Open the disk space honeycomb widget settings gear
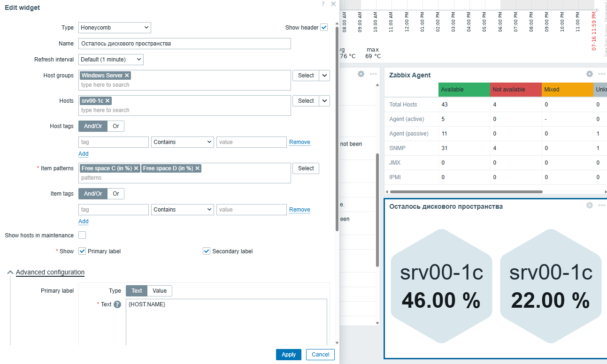 point(590,205)
